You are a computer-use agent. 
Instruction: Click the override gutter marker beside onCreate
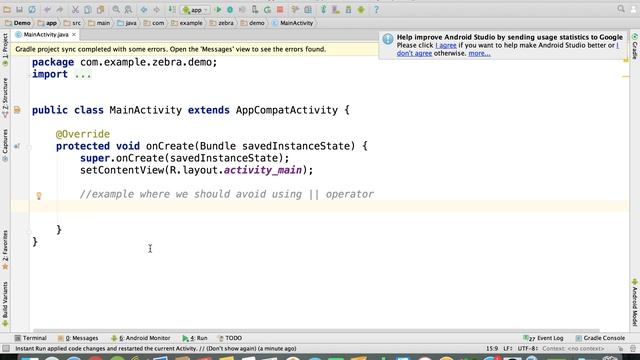(x=17, y=146)
